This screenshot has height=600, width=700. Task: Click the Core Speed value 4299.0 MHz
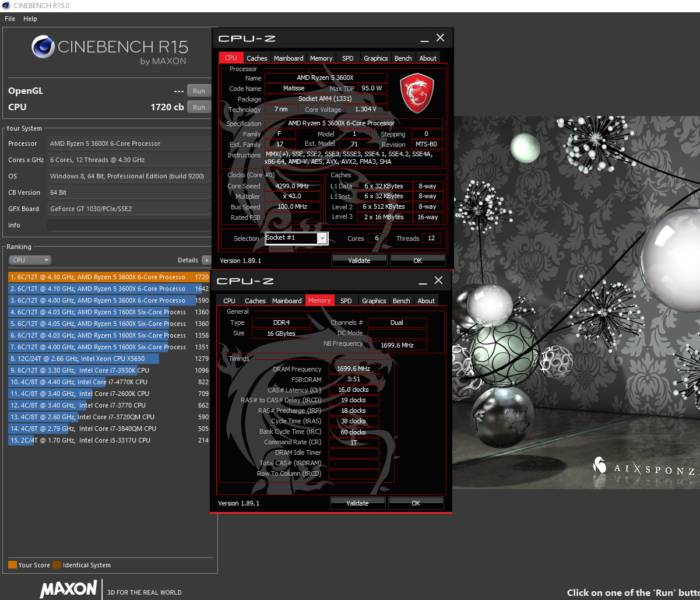(293, 186)
